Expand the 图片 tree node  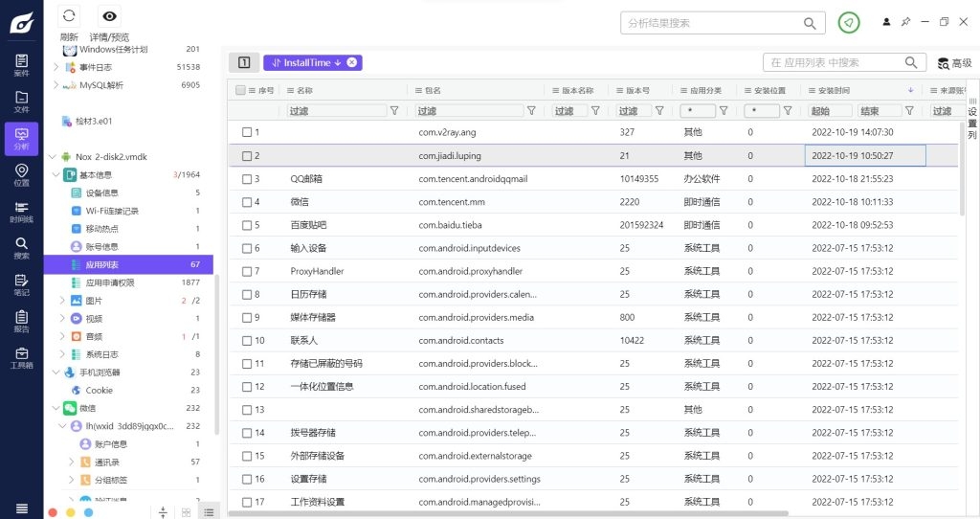[61, 301]
